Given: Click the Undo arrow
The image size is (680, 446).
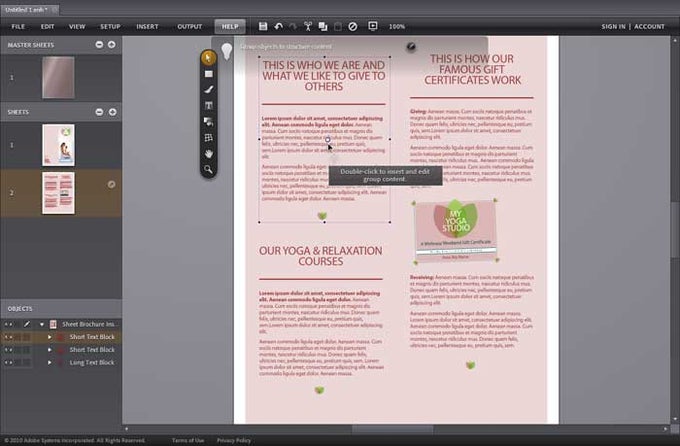Looking at the screenshot, I should [278, 26].
